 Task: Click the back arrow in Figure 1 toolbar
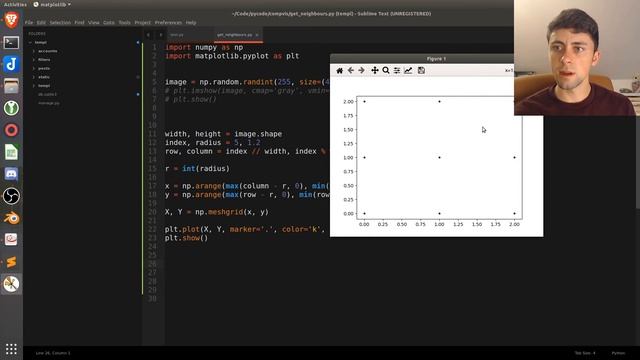pos(351,71)
